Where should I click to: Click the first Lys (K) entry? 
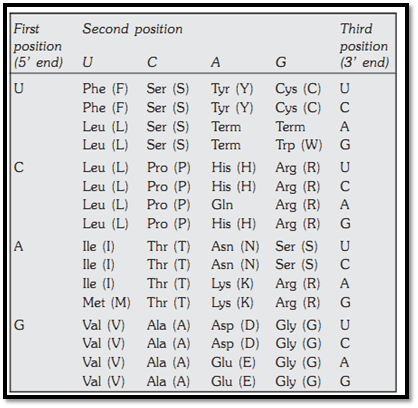pos(232,284)
